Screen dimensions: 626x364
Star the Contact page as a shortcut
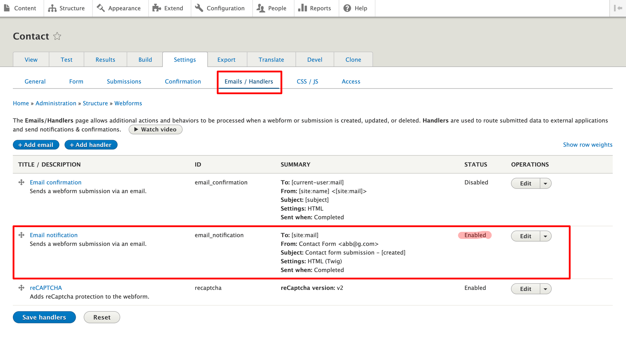[57, 36]
